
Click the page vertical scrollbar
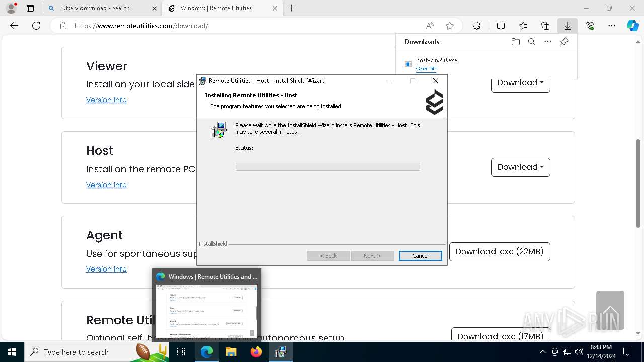click(x=638, y=183)
